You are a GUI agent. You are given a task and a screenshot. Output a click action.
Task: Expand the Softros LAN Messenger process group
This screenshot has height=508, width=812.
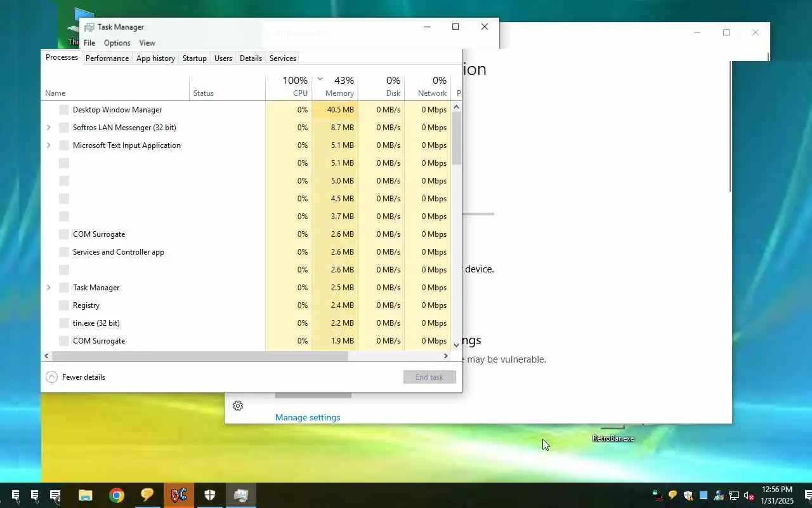coord(48,128)
